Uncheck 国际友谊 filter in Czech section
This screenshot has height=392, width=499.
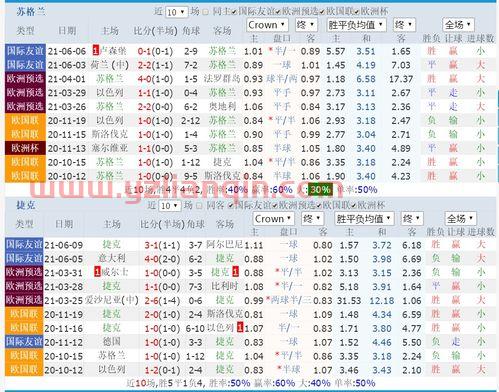(231, 206)
